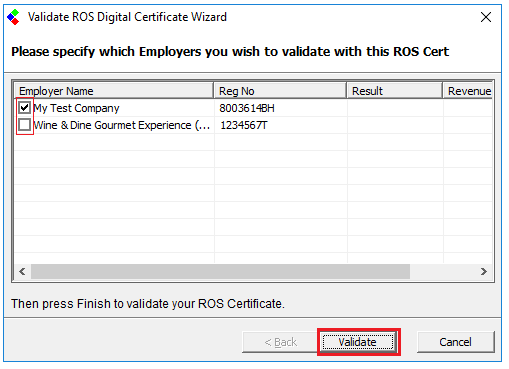Image resolution: width=509 pixels, height=369 pixels.
Task: Click registration number 8003614BH cell
Action: click(x=247, y=108)
